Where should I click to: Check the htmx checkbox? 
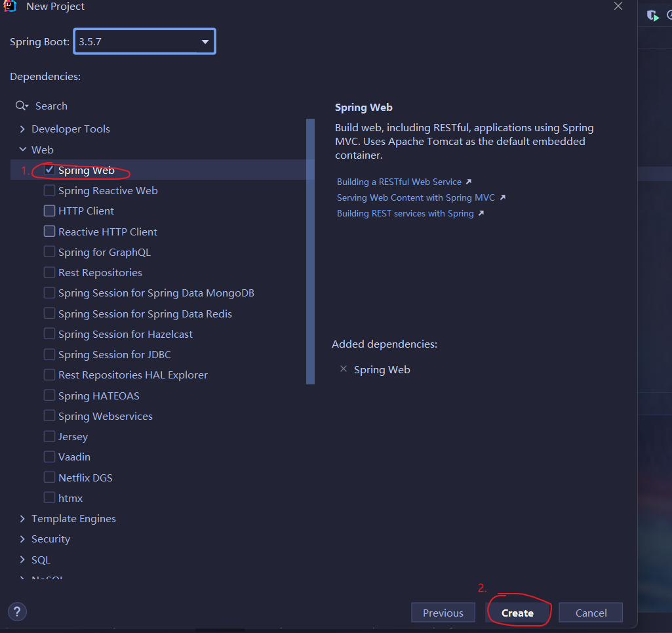[49, 498]
